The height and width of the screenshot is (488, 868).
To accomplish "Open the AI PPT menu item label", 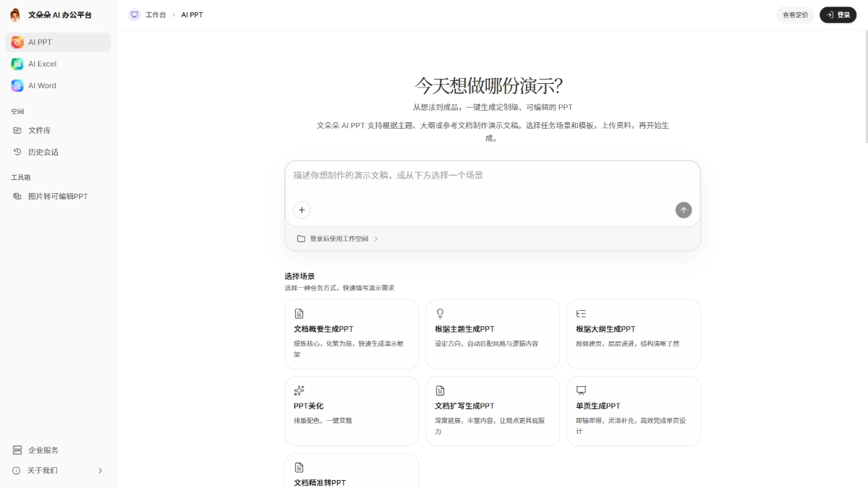I will [41, 42].
